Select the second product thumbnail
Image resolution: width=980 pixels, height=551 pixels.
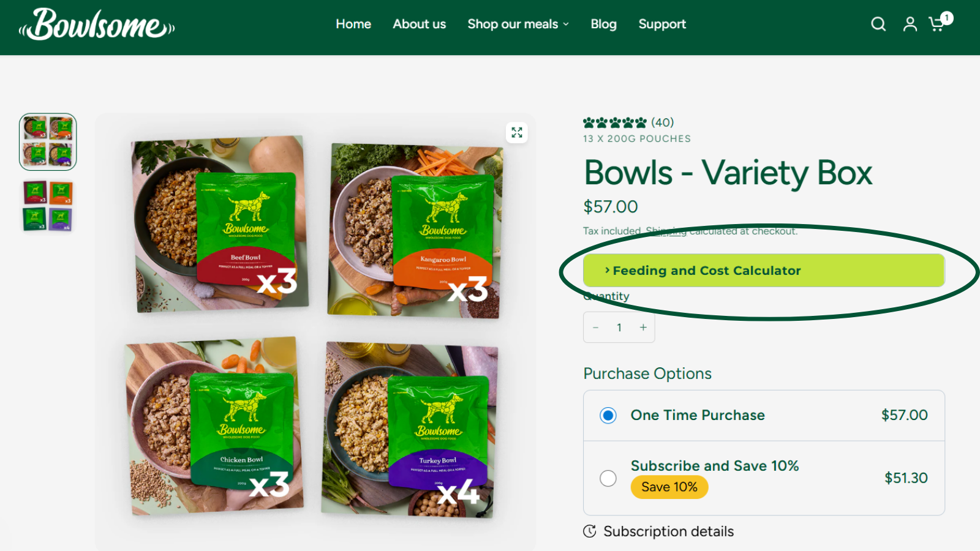click(48, 206)
